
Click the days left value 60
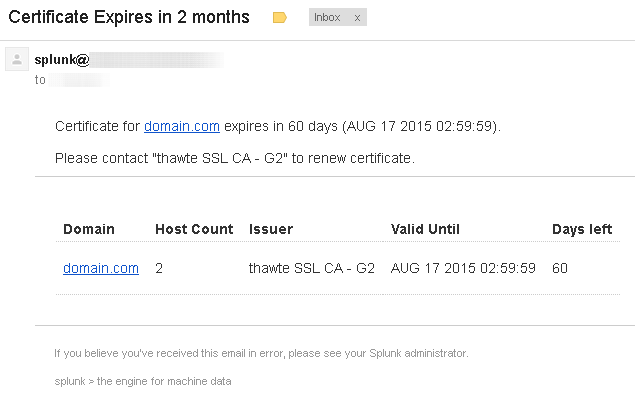(560, 268)
